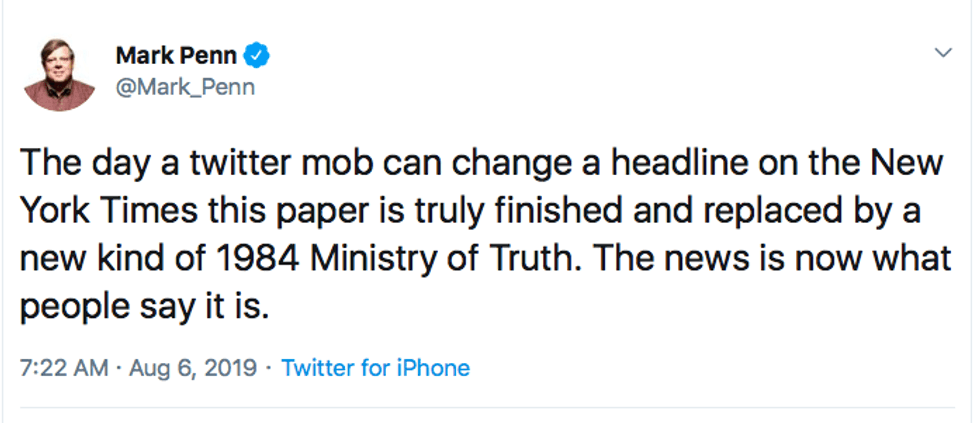Viewport: 980px width, 423px height.
Task: Click the blue verified badge
Action: tap(256, 56)
